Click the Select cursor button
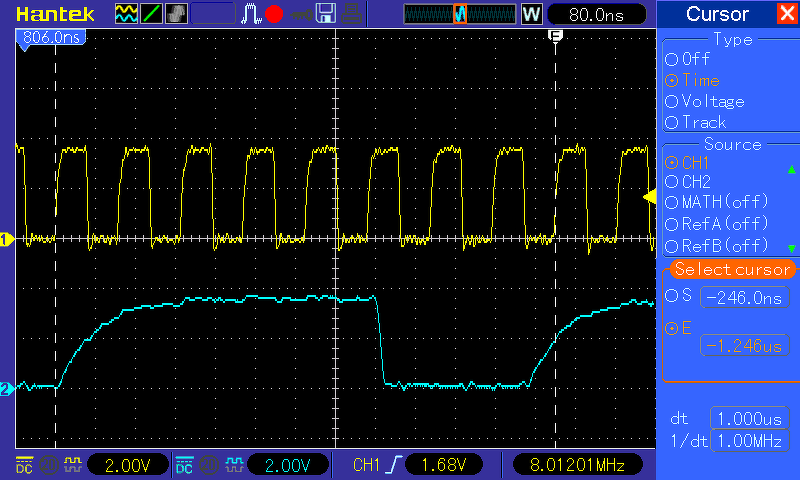800x480 pixels. click(733, 269)
